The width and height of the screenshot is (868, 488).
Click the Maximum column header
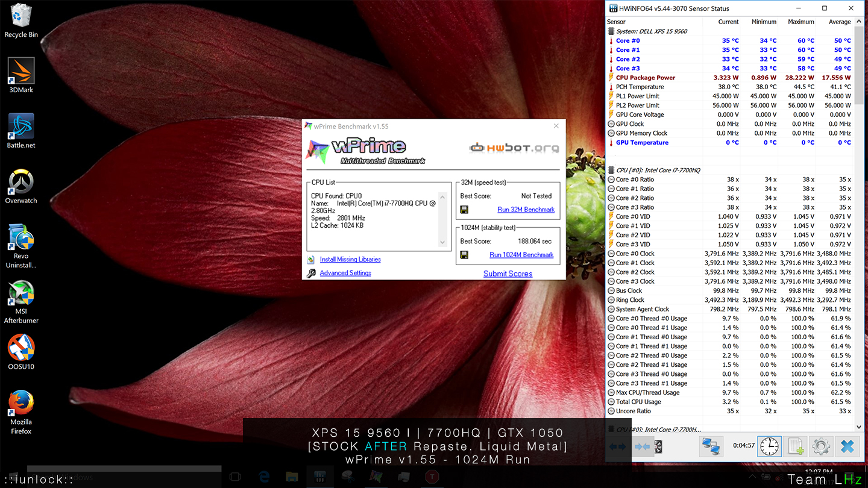[801, 22]
